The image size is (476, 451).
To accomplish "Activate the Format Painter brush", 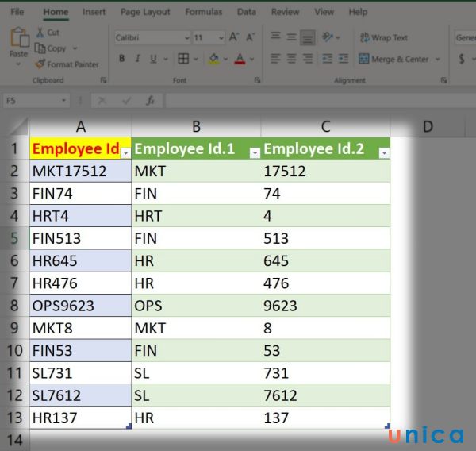I will click(40, 64).
